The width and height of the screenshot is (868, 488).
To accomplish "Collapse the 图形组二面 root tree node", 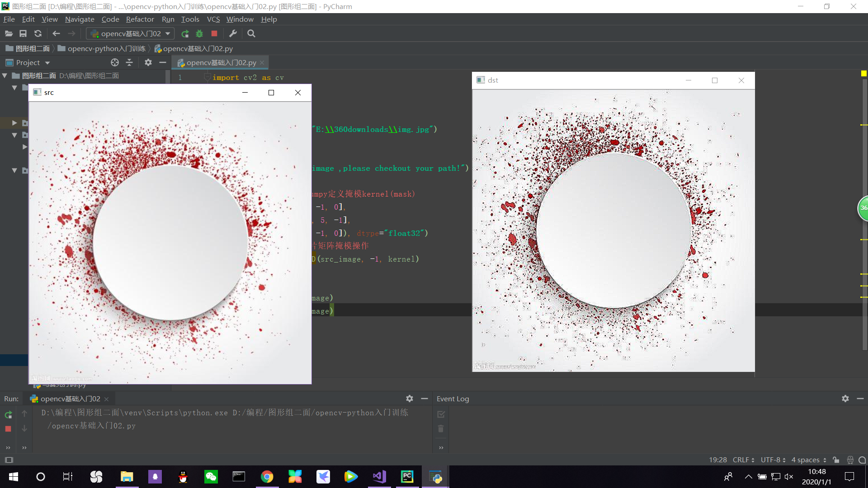I will [x=5, y=75].
